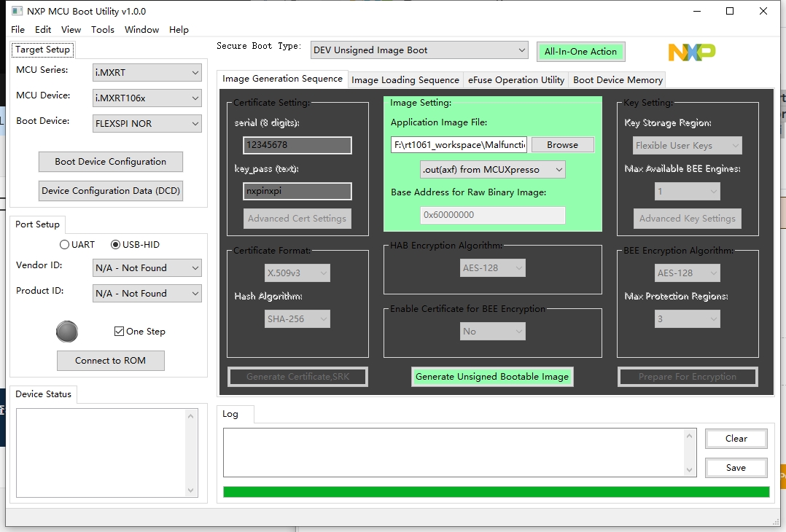Expand the Boot Device selection list
Image resolution: width=786 pixels, height=532 pixels.
[x=147, y=123]
